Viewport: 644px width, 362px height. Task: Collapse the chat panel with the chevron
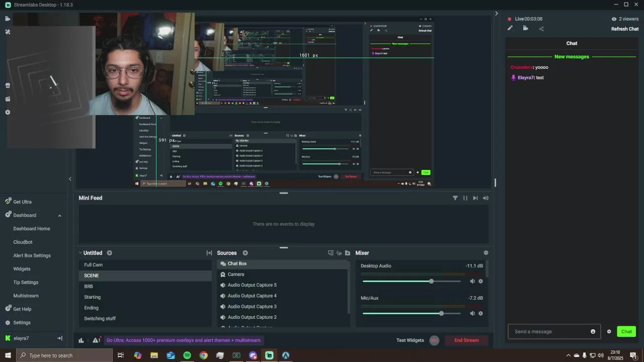pyautogui.click(x=496, y=14)
